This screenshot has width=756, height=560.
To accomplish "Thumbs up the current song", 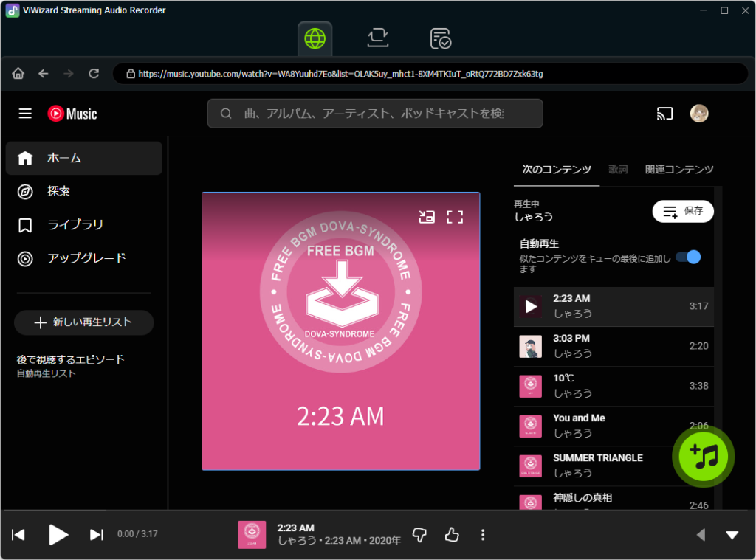I will click(x=452, y=535).
